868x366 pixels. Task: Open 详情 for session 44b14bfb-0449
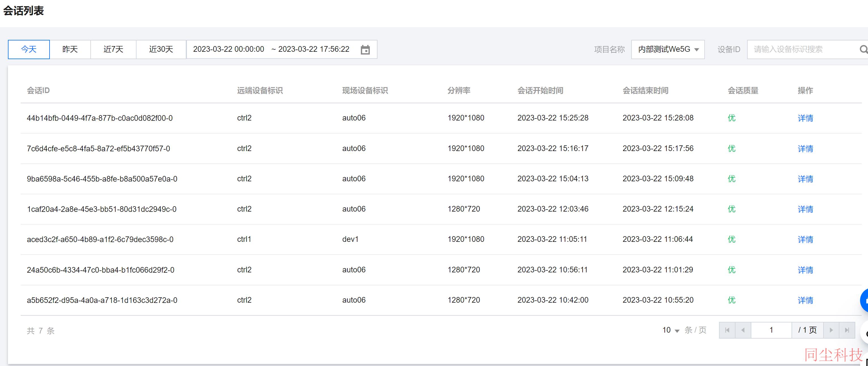point(805,118)
